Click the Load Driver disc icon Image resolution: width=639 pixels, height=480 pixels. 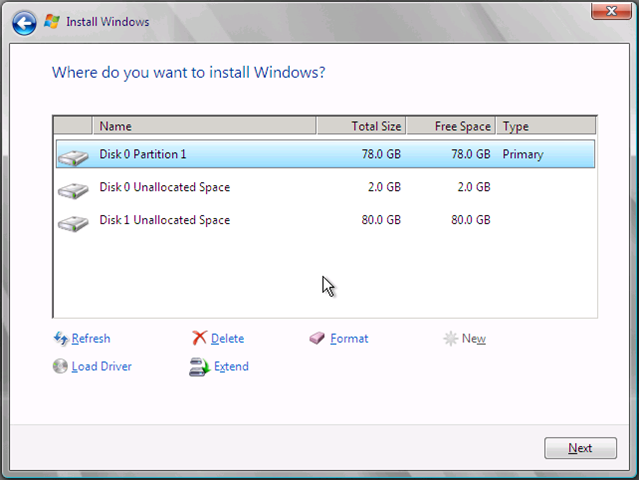pos(60,366)
